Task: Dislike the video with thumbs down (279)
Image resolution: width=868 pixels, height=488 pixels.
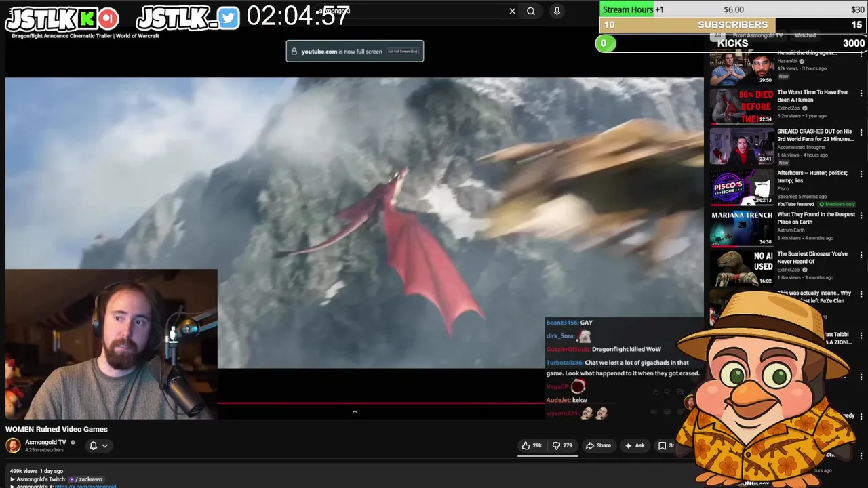Action: click(x=562, y=445)
